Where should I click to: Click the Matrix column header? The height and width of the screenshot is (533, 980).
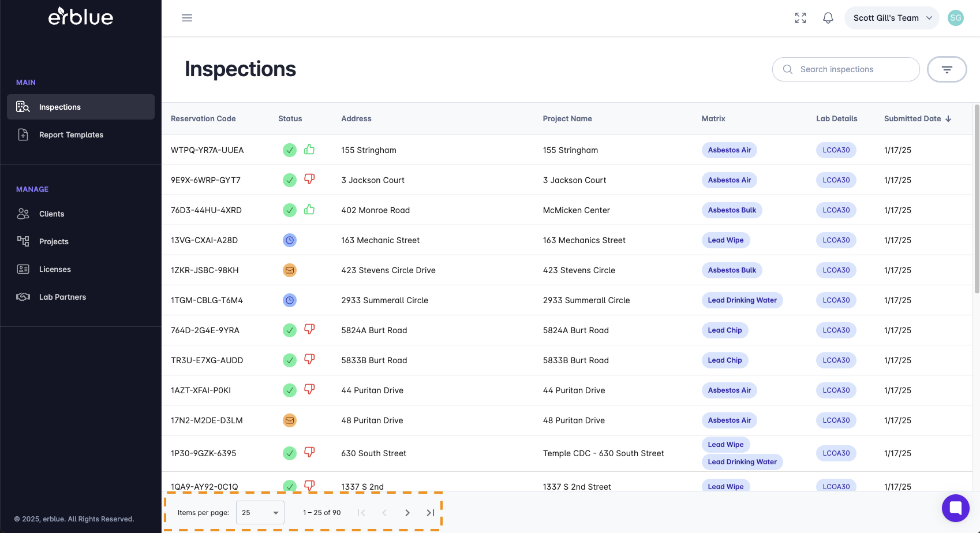(x=713, y=119)
